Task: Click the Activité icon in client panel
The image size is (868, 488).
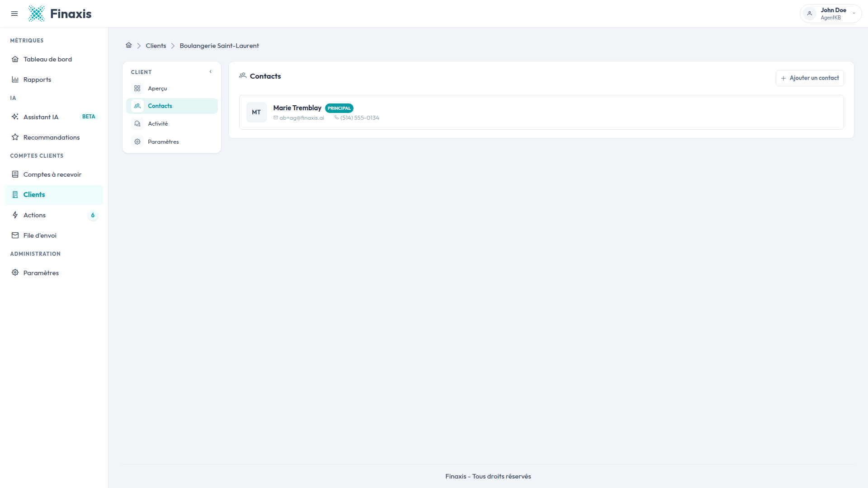Action: point(137,123)
